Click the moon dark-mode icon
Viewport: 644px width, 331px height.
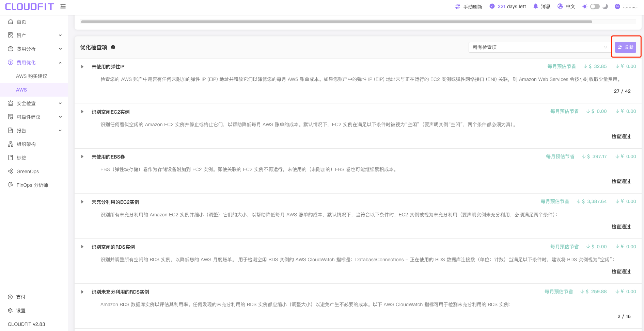pyautogui.click(x=605, y=6)
